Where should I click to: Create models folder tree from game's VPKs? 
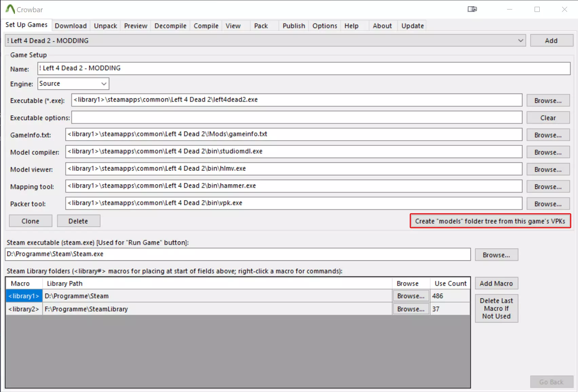tap(490, 221)
